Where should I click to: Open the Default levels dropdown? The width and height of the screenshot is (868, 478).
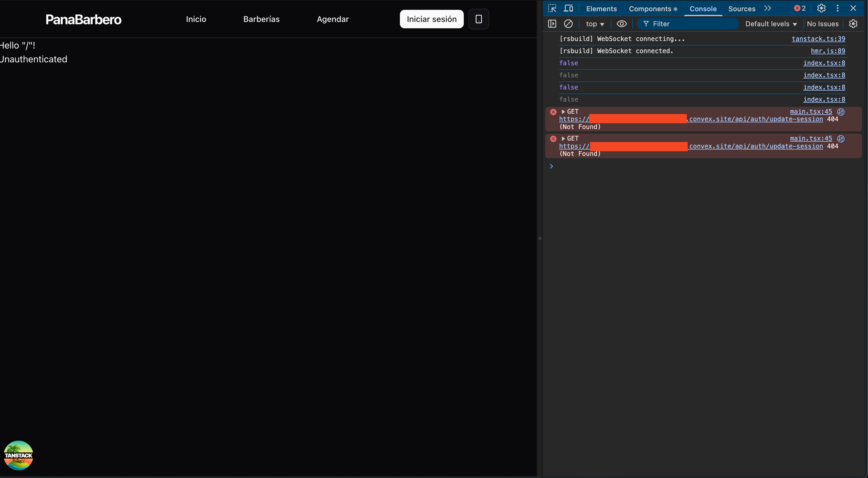[x=771, y=24]
